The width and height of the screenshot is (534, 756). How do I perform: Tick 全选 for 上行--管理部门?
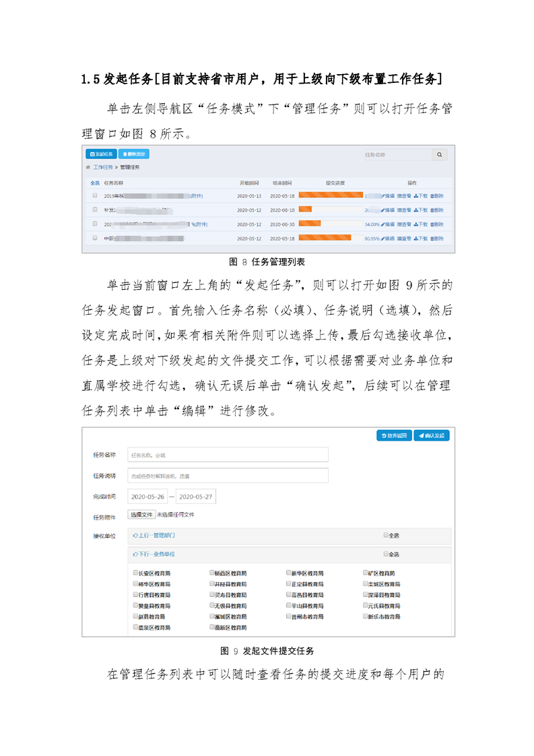386,535
